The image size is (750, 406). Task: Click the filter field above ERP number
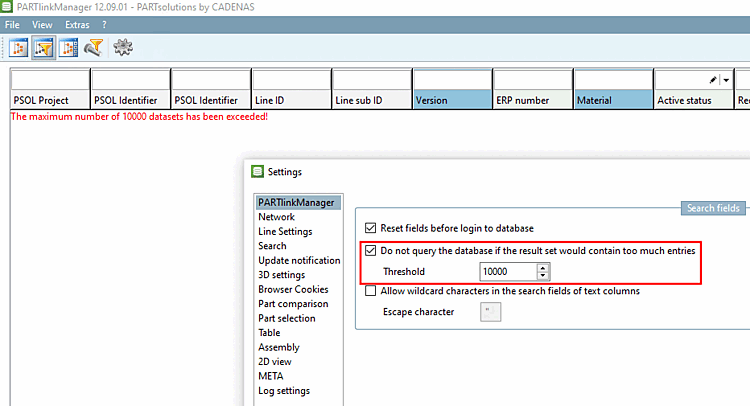pos(533,80)
